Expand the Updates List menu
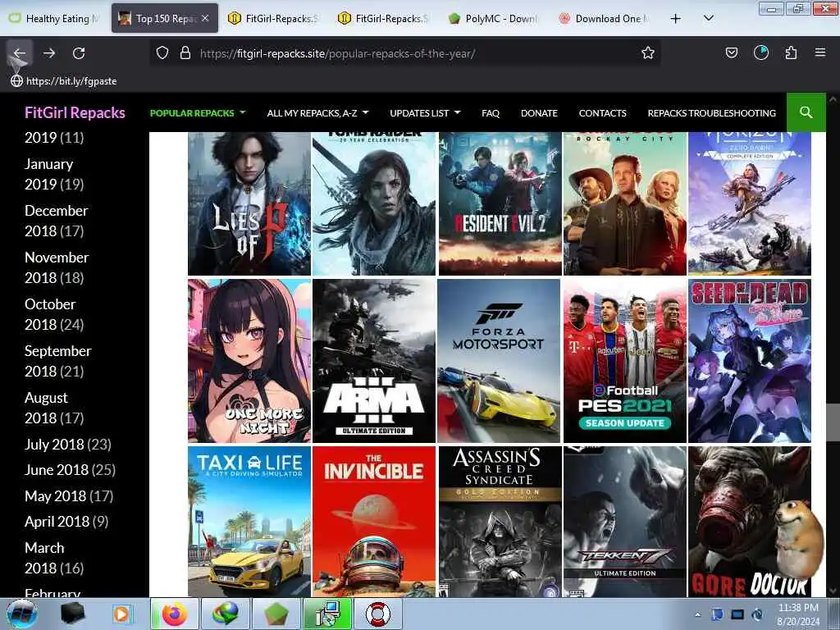The width and height of the screenshot is (840, 630). click(x=425, y=113)
